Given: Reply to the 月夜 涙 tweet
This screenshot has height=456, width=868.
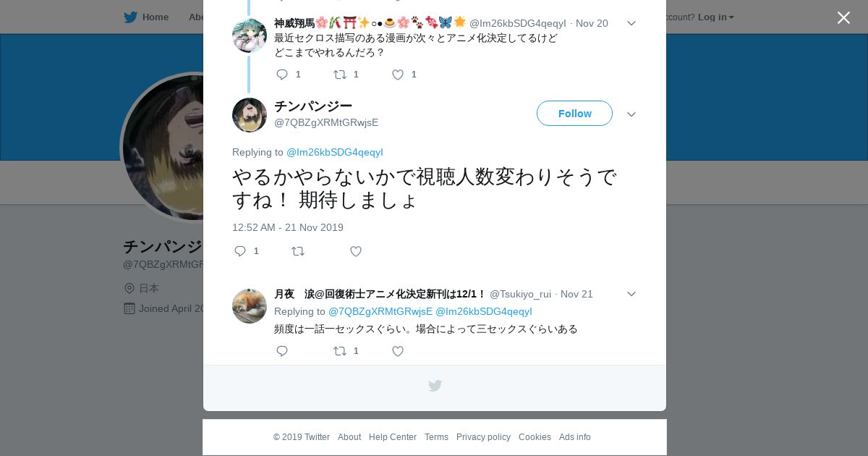Looking at the screenshot, I should tap(282, 351).
